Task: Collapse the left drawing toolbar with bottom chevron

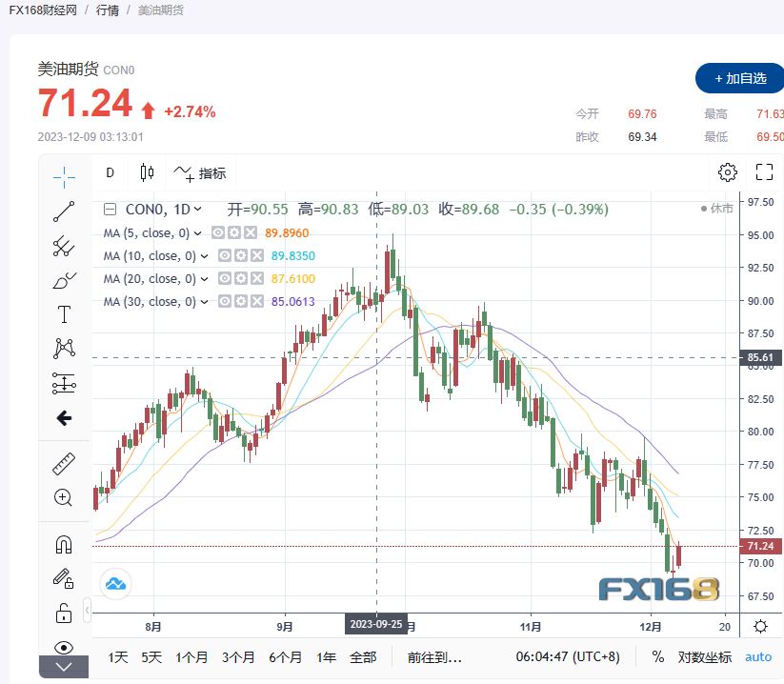Action: click(64, 668)
